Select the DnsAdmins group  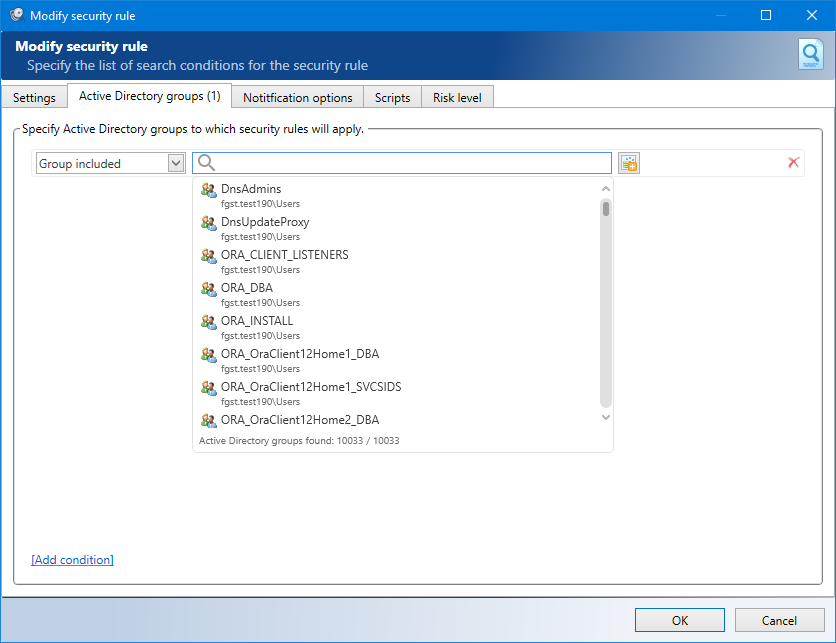click(397, 196)
